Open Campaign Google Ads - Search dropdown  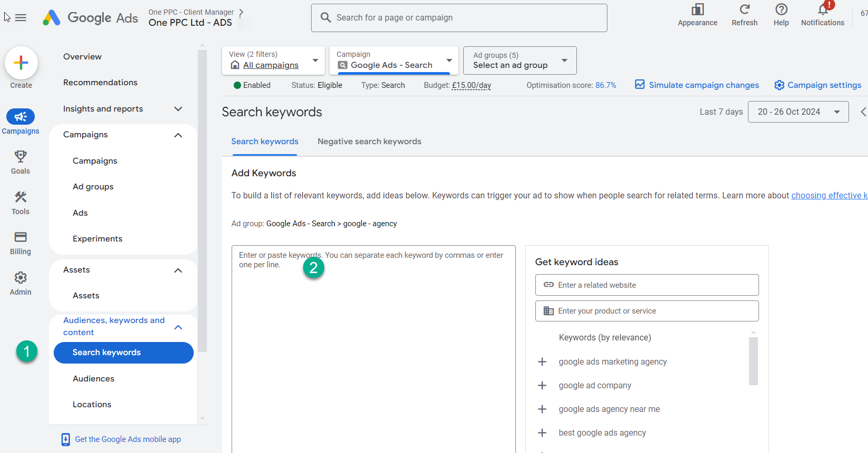coord(394,61)
